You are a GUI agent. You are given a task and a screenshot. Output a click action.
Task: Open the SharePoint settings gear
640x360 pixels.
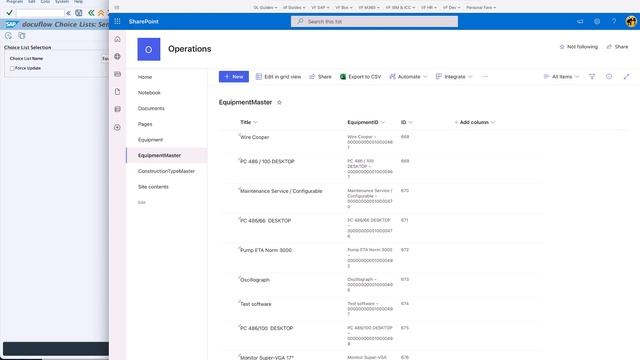coord(597,21)
